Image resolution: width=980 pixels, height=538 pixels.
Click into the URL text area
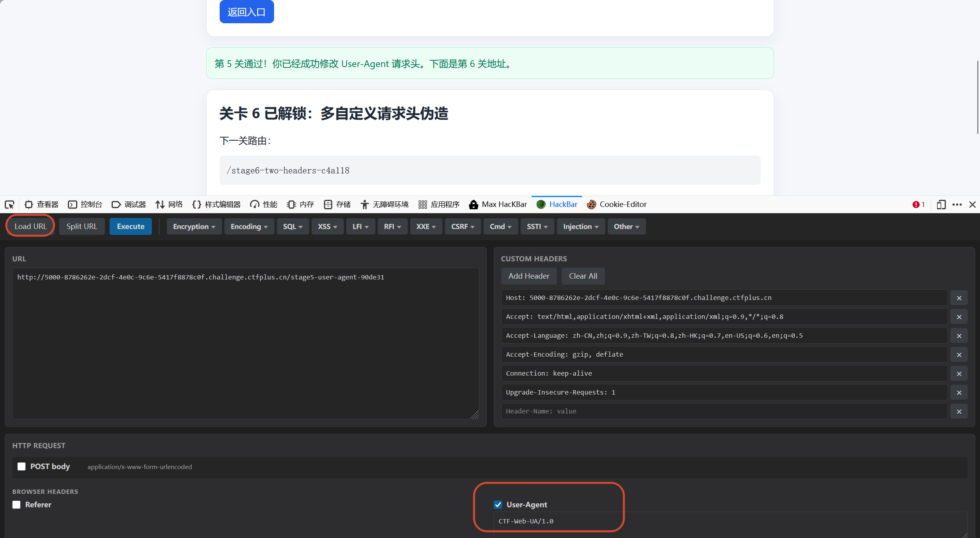[245, 343]
